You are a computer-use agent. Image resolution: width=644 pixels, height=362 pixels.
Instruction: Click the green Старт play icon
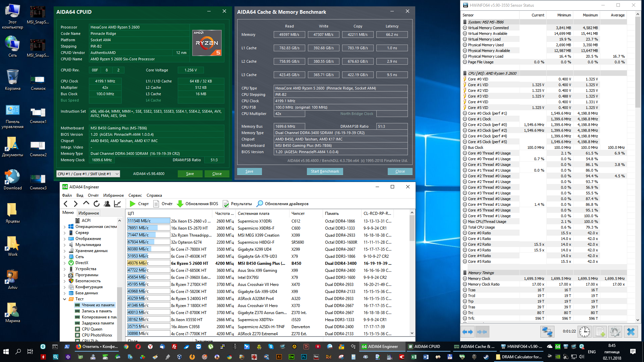pos(132,204)
